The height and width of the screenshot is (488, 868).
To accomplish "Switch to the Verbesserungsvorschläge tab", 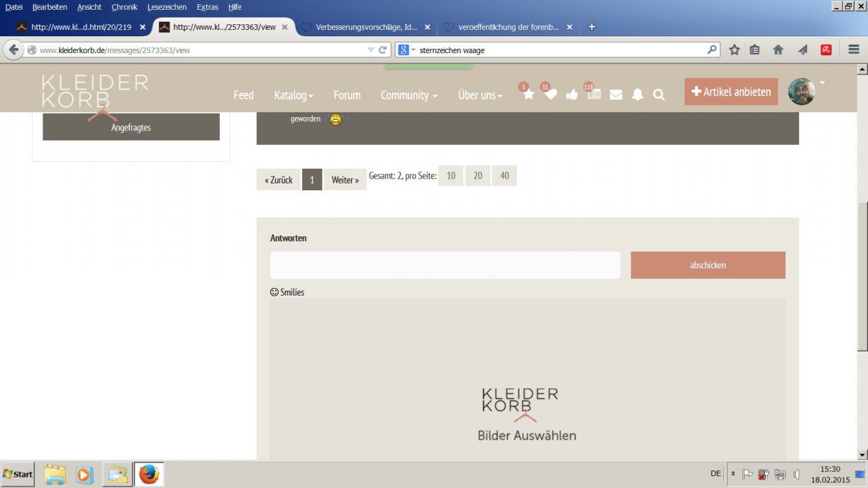I will 366,27.
